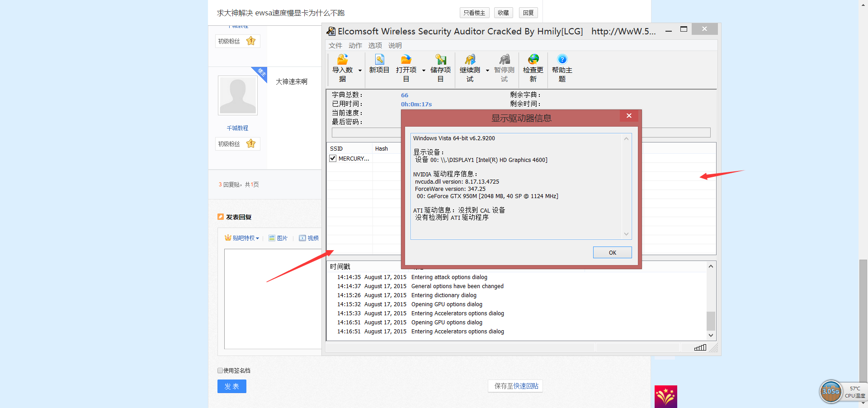Click the 只看楼主 button
Screen dimensions: 868x408
click(474, 13)
